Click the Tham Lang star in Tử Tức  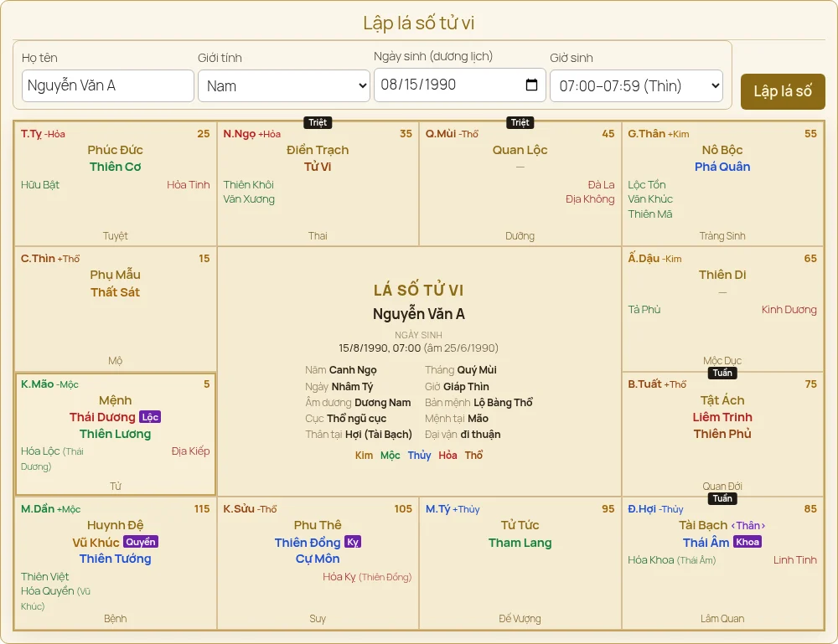[520, 543]
